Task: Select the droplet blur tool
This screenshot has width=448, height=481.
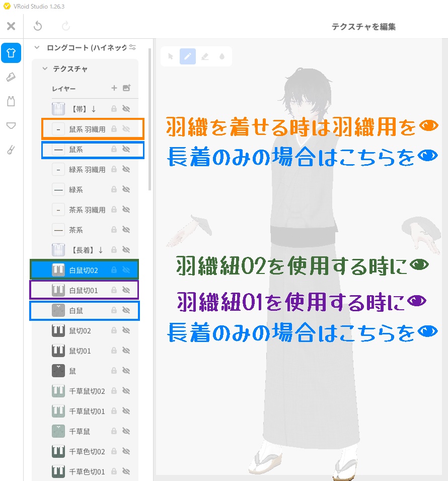Action: 222,56
